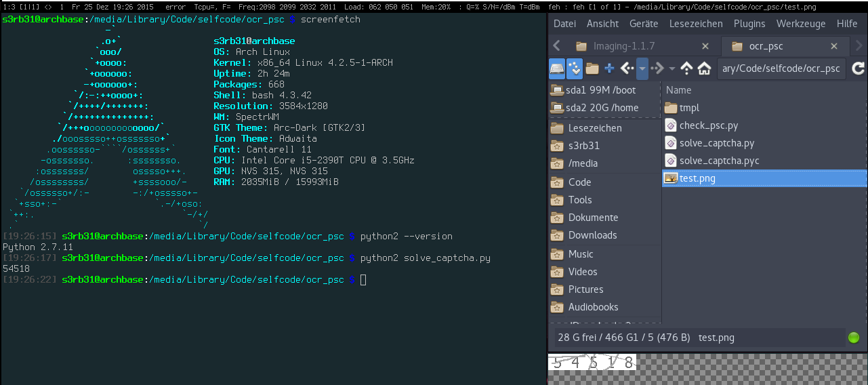Viewport: 868px width, 385px height.
Task: Open the Code bookmark
Action: coord(604,182)
